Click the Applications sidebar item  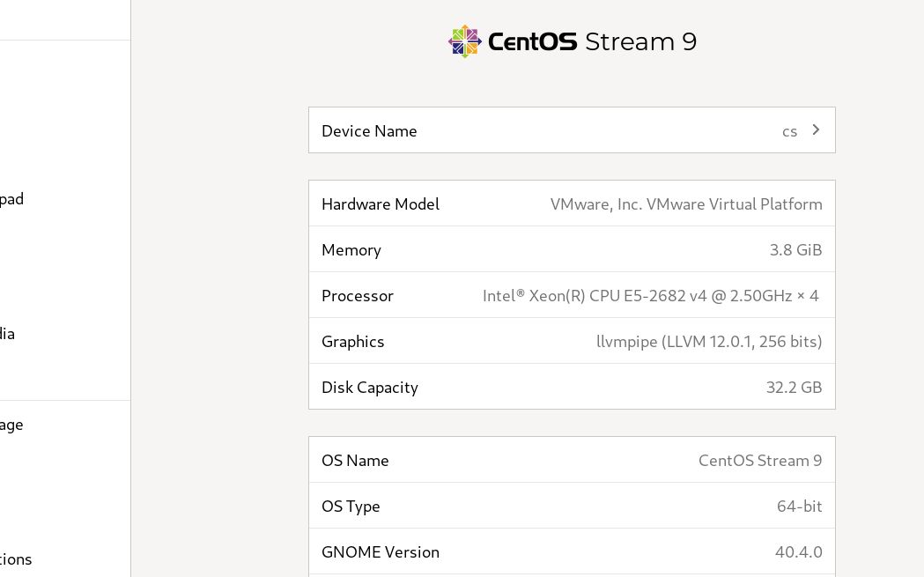pos(16,559)
